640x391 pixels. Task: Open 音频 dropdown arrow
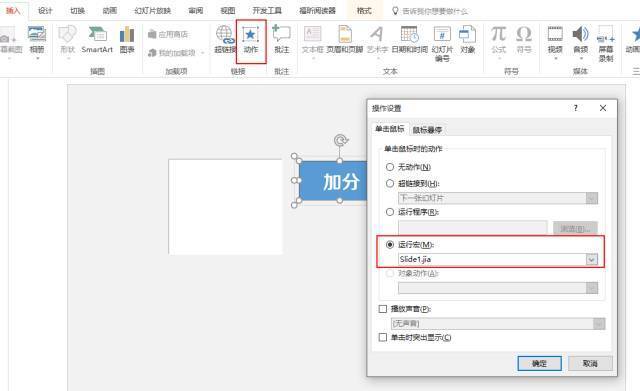tap(580, 58)
